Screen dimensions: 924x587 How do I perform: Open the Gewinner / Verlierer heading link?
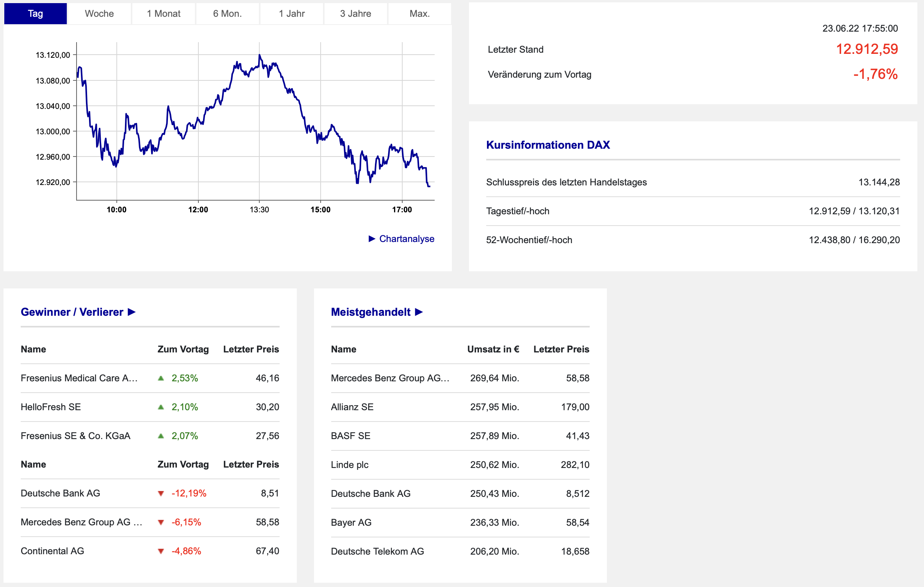click(x=72, y=312)
